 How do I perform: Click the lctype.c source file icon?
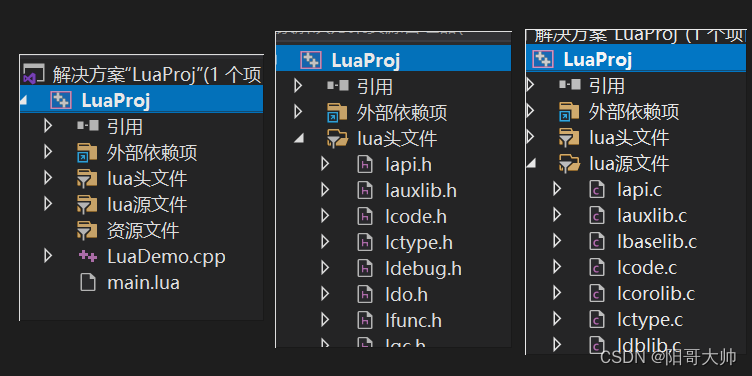pyautogui.click(x=597, y=319)
